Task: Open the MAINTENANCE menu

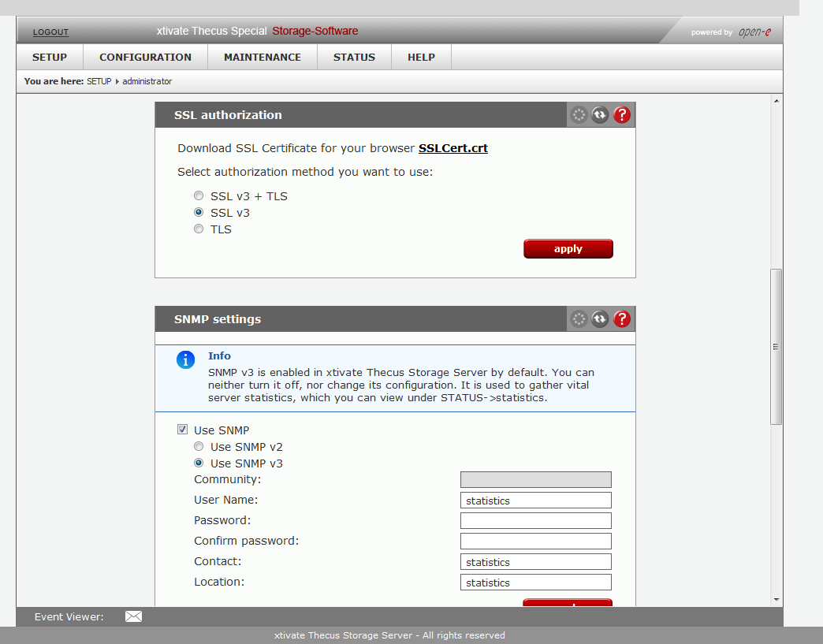Action: coord(263,58)
